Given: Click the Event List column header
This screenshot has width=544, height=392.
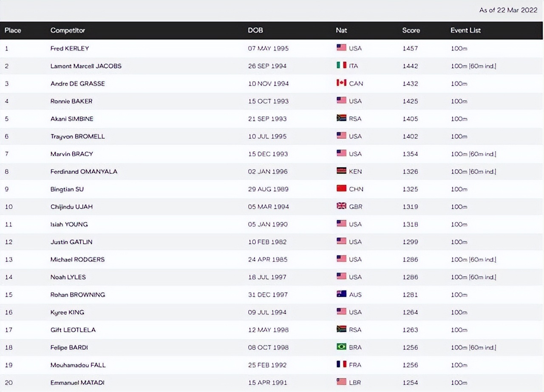Looking at the screenshot, I should (x=465, y=31).
